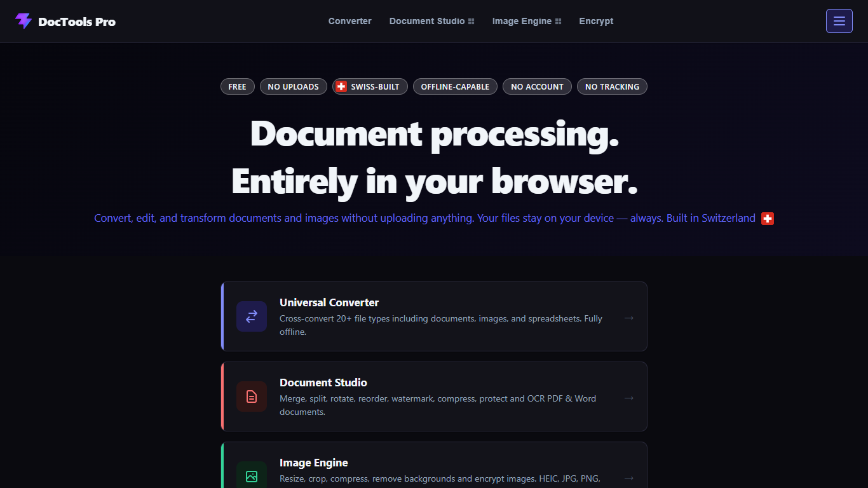The image size is (868, 488).
Task: Click the NO TRACKING badge
Action: point(612,86)
